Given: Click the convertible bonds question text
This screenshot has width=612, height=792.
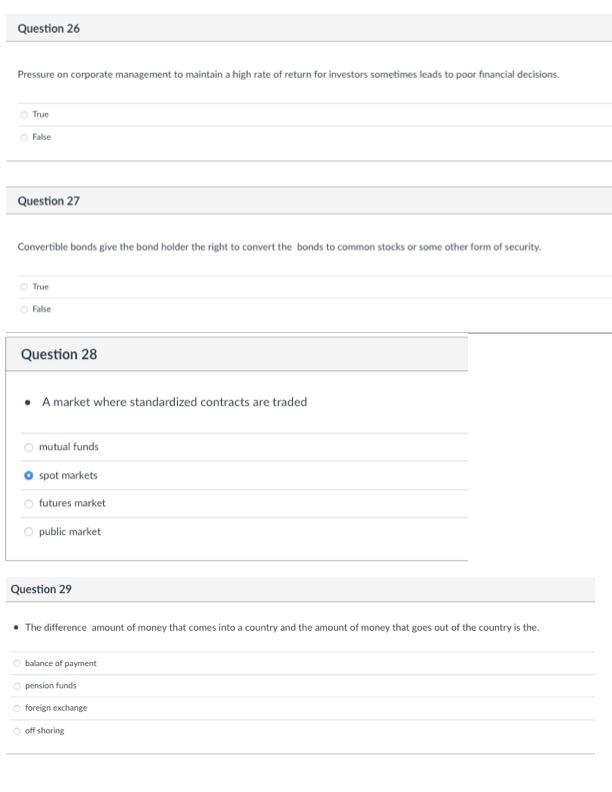Looking at the screenshot, I should point(279,247).
